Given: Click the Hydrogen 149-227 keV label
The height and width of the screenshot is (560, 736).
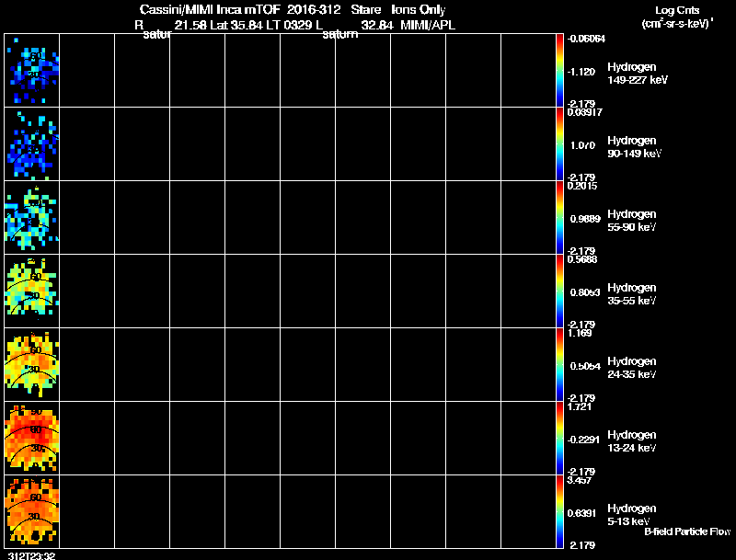Looking at the screenshot, I should (x=638, y=74).
